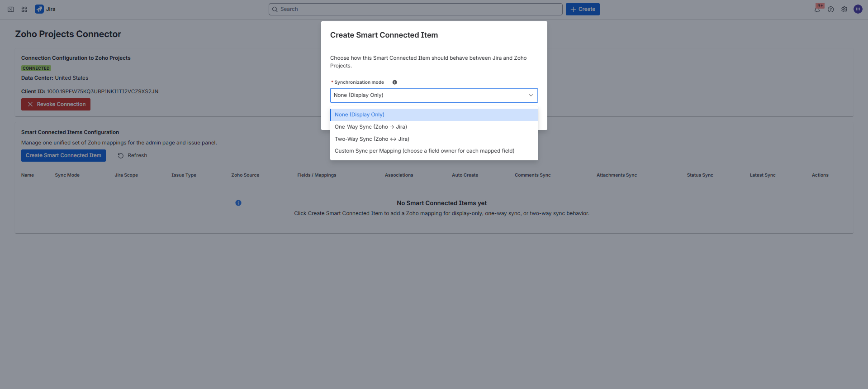Click the Attachments Sync column header
868x389 pixels.
point(617,175)
